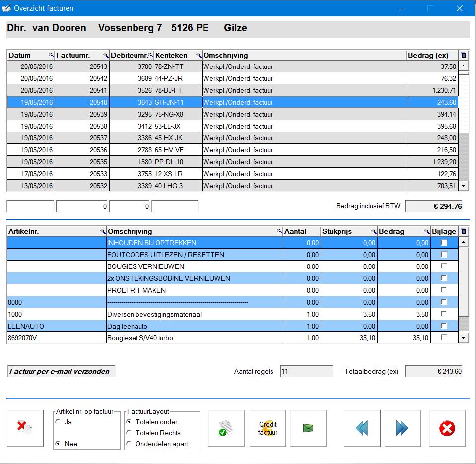Go to previous invoice with left arrows
This screenshot has width=476, height=464.
362,428
